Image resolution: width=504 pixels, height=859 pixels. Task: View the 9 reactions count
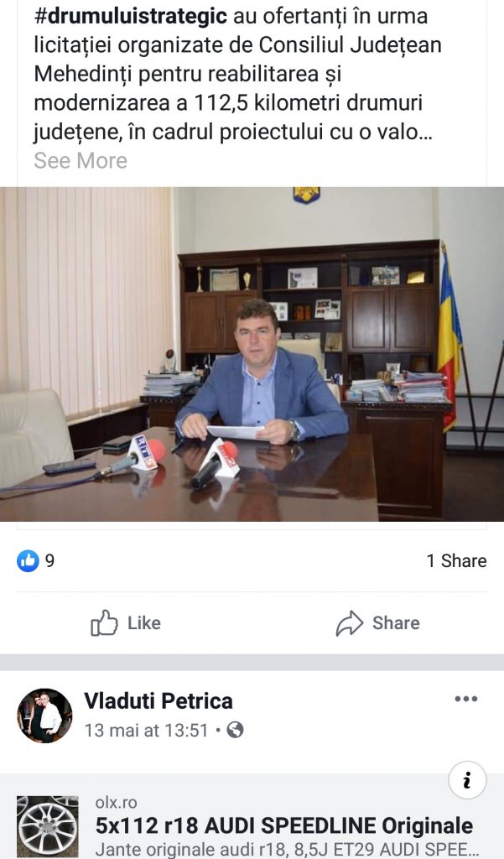coord(49,560)
